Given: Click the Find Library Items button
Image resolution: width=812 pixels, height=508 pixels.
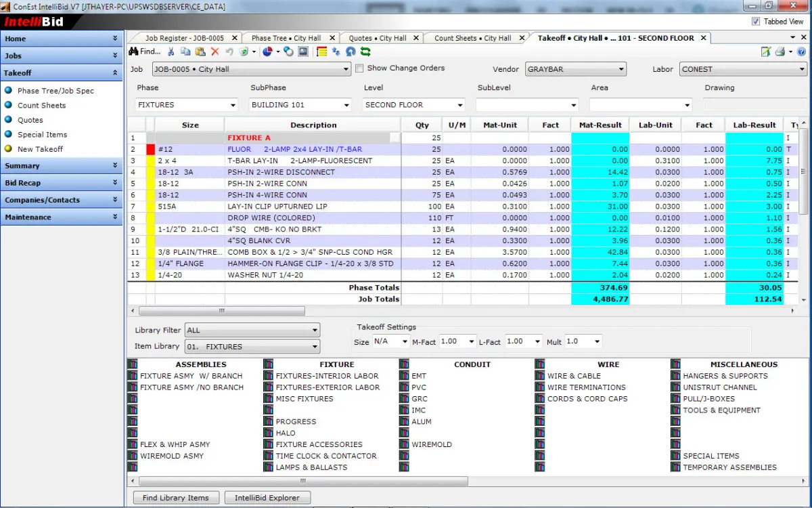Looking at the screenshot, I should point(176,498).
